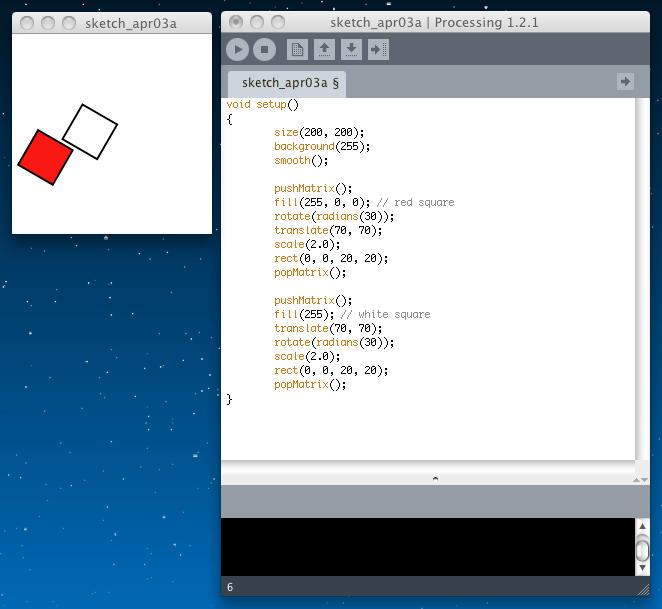Image resolution: width=662 pixels, height=609 pixels.
Task: Minimize the sketch_apr03a output window
Action: (x=48, y=23)
